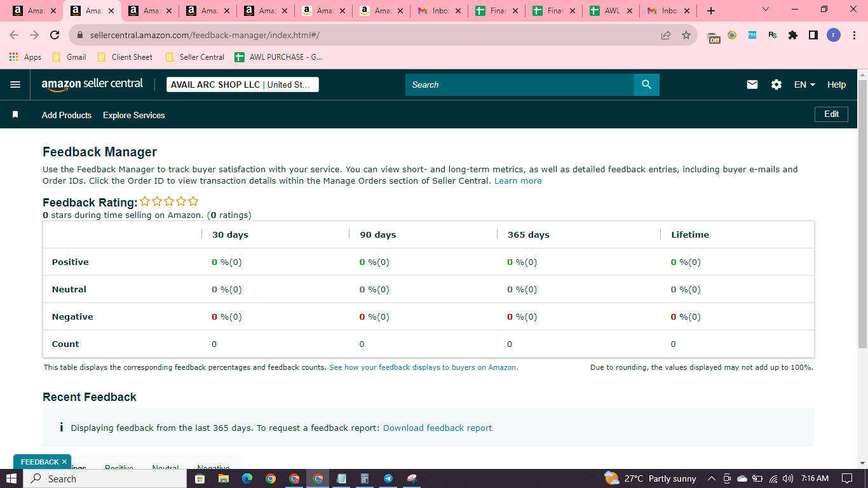The height and width of the screenshot is (488, 868).
Task: Open the messages envelope icon
Action: (x=752, y=85)
